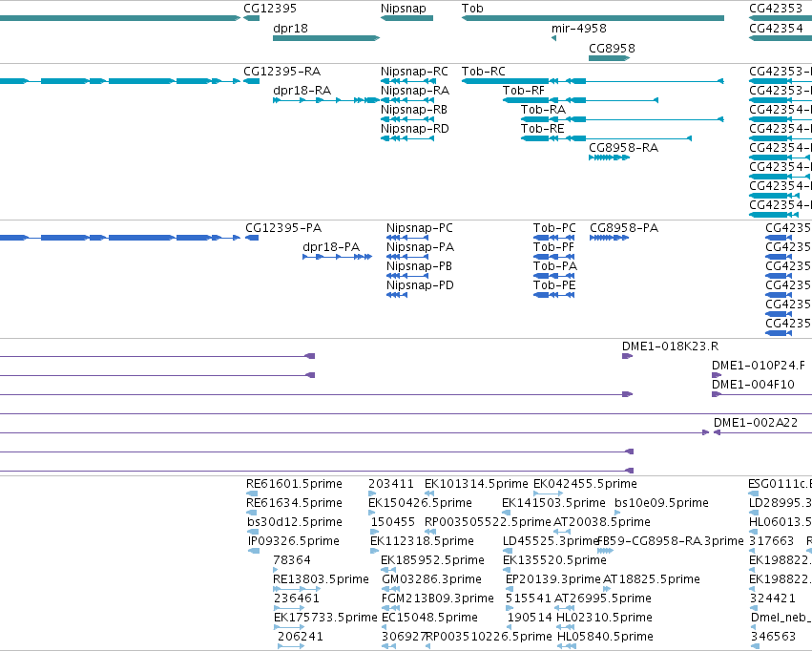The image size is (812, 651).
Task: Click the EK112318.5prime EST
Action: 374,551
